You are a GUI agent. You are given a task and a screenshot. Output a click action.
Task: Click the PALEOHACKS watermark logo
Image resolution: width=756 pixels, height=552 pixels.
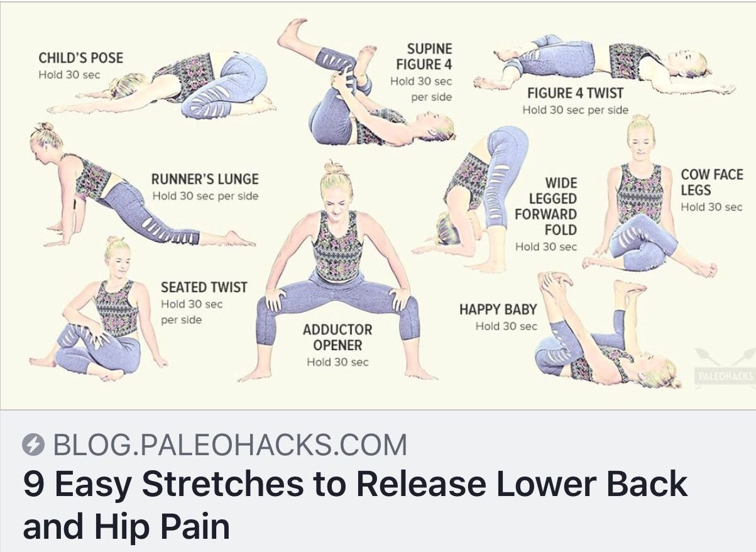tap(724, 370)
